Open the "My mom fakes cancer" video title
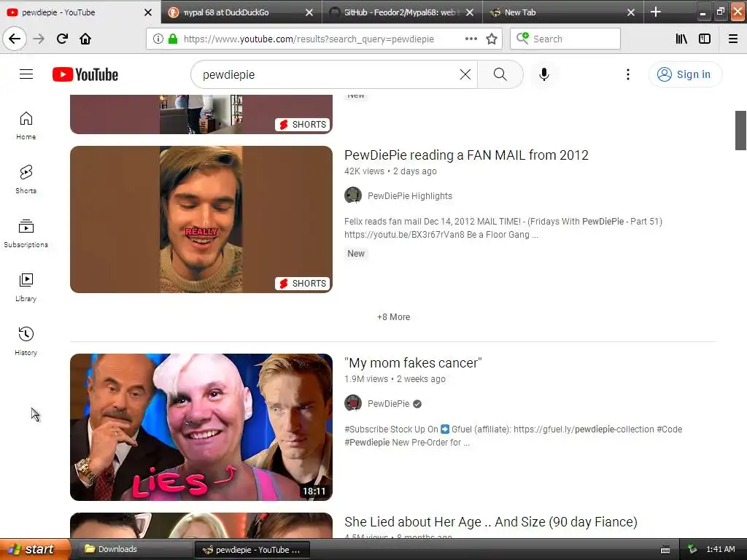The image size is (747, 560). pos(413,363)
